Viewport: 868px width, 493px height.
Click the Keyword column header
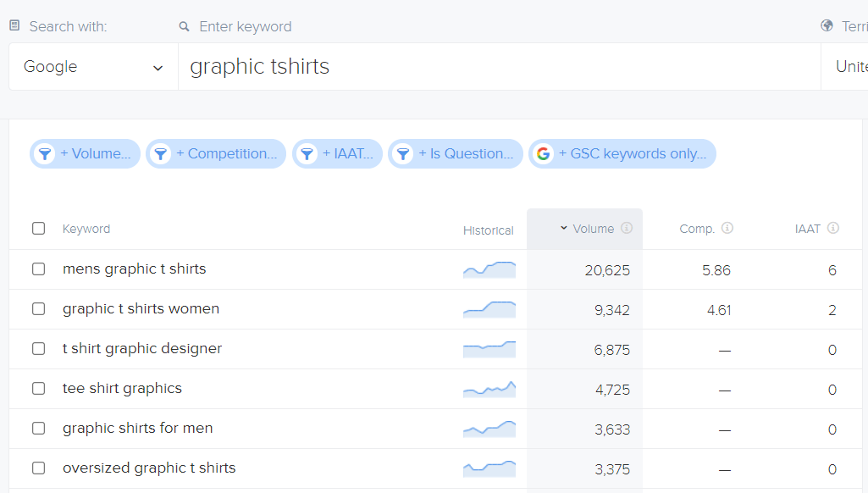click(x=86, y=229)
